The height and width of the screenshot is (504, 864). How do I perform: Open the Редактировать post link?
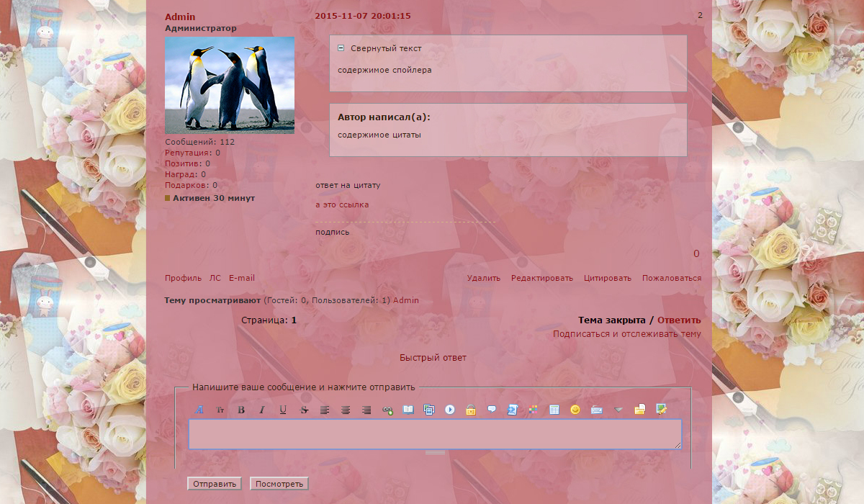tap(542, 278)
